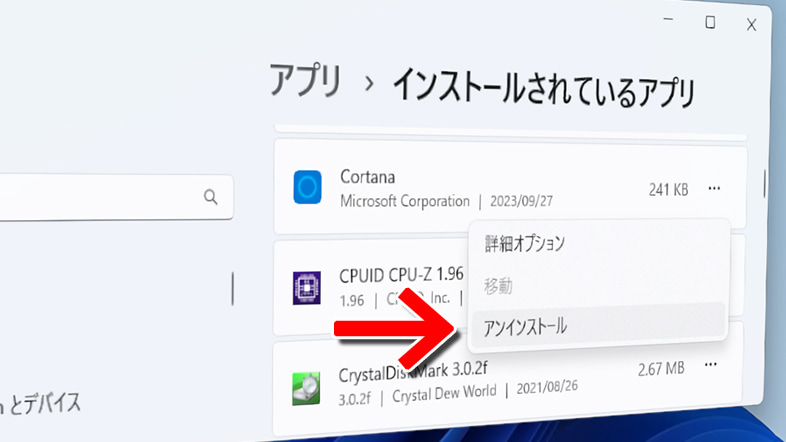Choose 詳細オプション in context menu
Image resolution: width=786 pixels, height=442 pixels.
click(x=524, y=243)
